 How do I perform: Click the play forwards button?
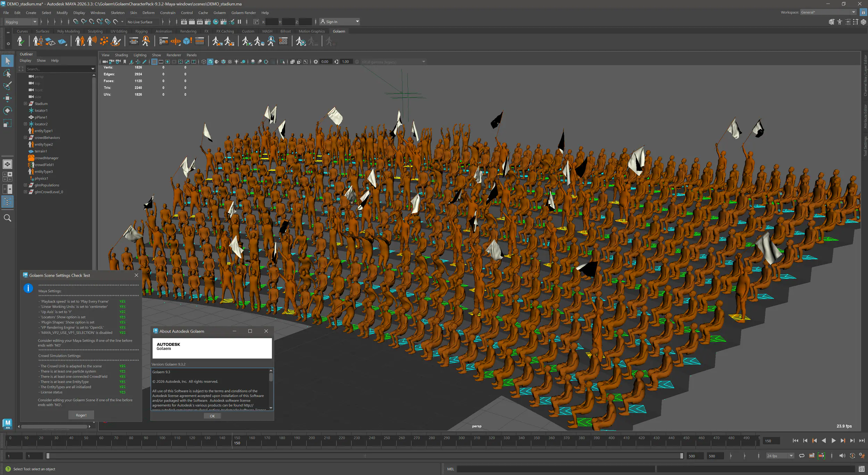pyautogui.click(x=833, y=441)
